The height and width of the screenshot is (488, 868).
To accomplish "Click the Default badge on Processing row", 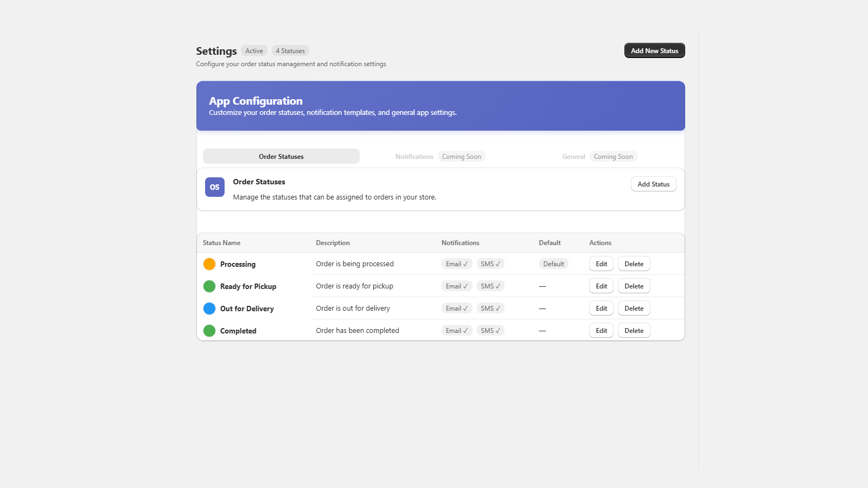I will point(553,264).
